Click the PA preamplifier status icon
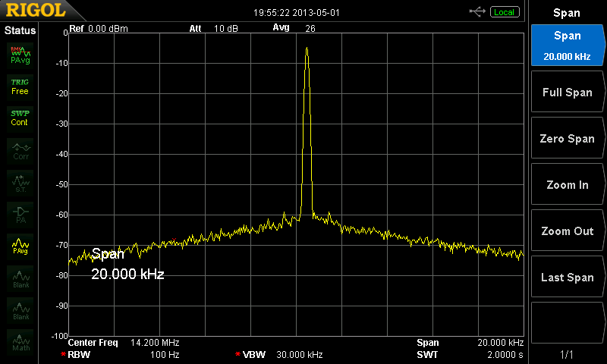607x364 pixels. pyautogui.click(x=20, y=214)
